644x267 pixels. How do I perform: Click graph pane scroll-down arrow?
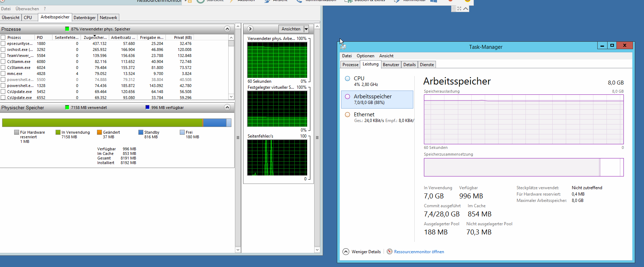[x=317, y=250]
